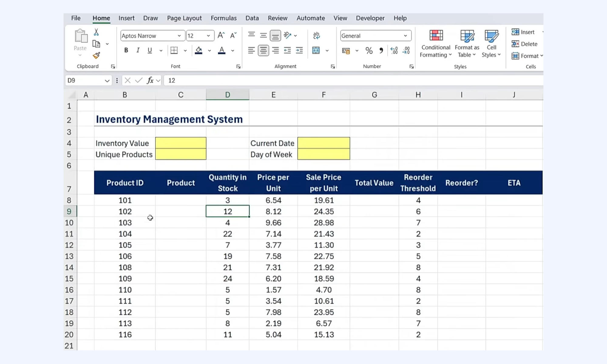Open the Conditional Formatting menu

pyautogui.click(x=436, y=44)
